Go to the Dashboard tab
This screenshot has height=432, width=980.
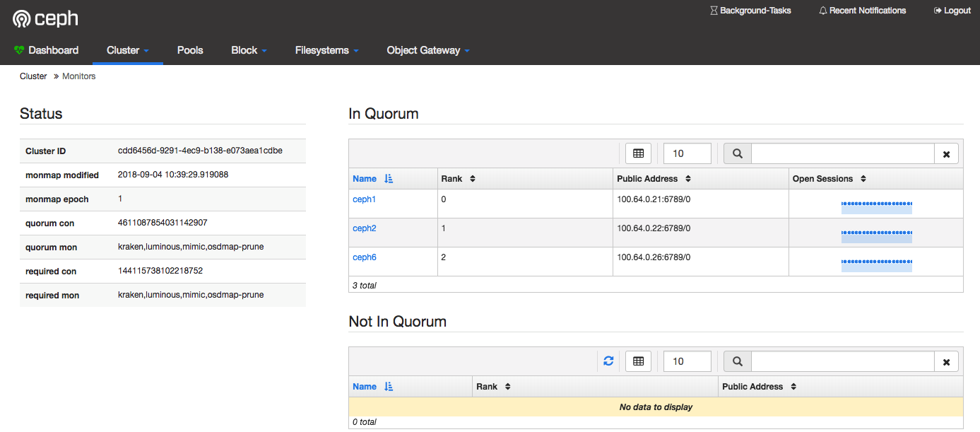pyautogui.click(x=47, y=50)
